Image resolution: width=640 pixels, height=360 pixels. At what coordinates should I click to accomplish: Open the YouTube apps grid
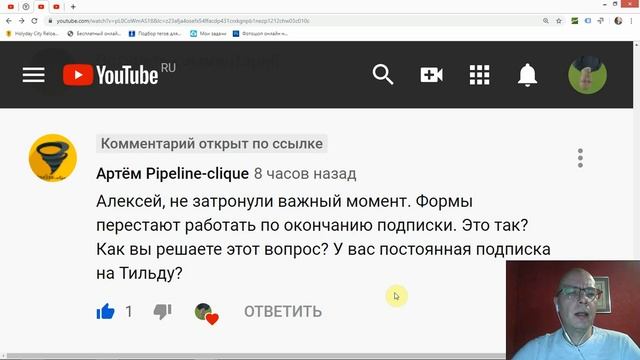click(480, 75)
